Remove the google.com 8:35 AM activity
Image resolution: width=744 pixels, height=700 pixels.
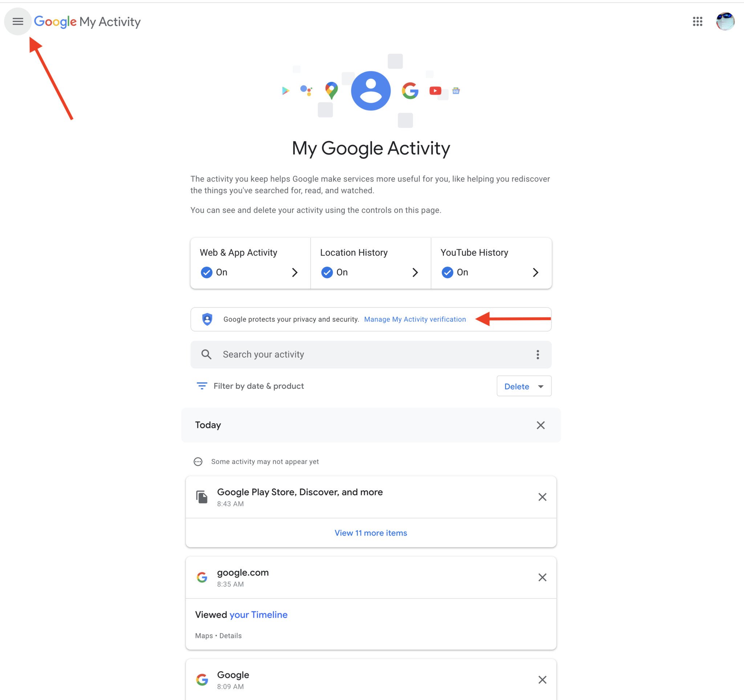point(542,577)
